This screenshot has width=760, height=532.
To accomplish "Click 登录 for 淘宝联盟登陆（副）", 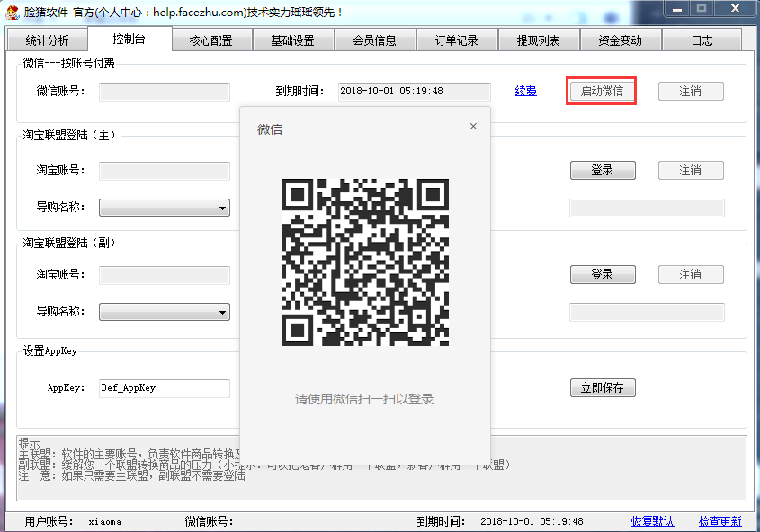I will click(x=603, y=274).
